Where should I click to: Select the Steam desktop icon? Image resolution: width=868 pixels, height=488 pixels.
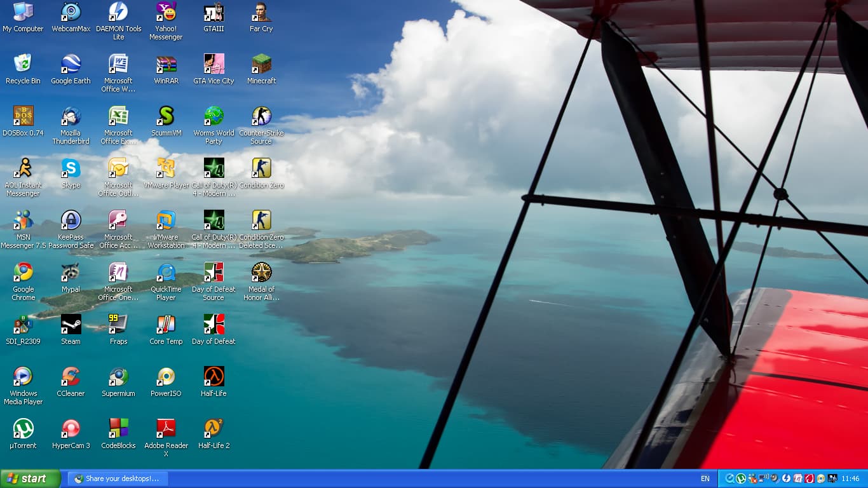tap(71, 325)
